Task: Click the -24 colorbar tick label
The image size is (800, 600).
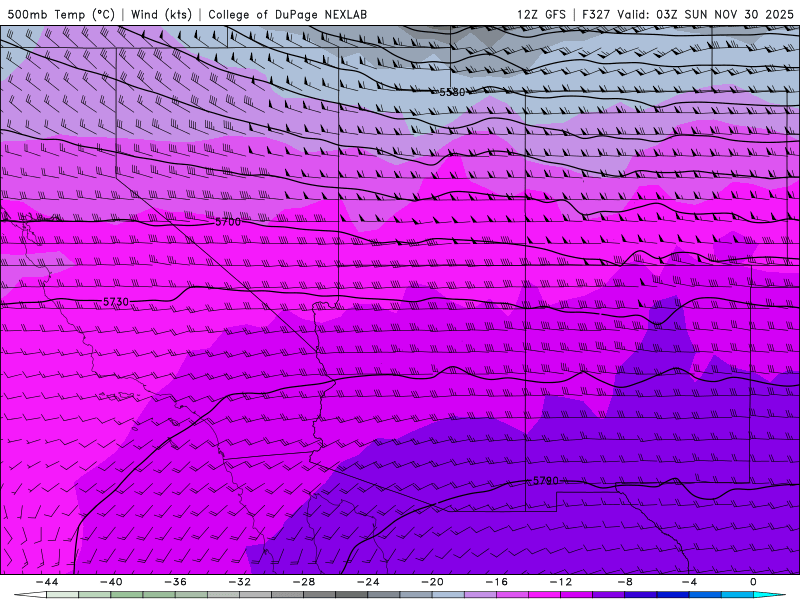Action: coord(368,582)
